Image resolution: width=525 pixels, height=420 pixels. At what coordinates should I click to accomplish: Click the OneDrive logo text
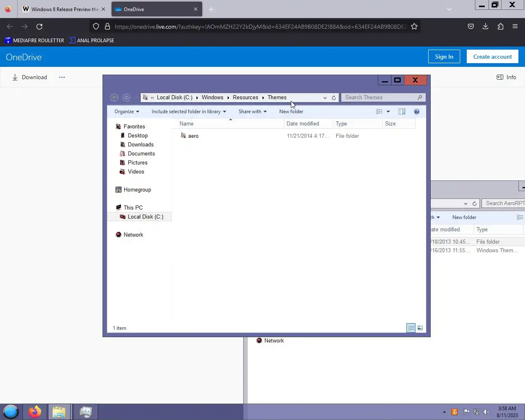click(x=24, y=57)
